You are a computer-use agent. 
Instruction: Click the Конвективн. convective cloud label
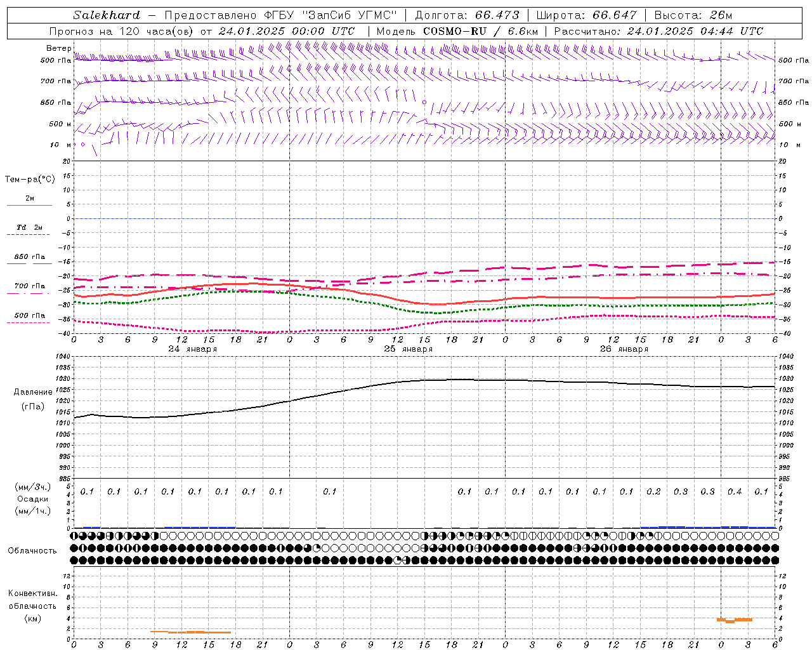[33, 594]
